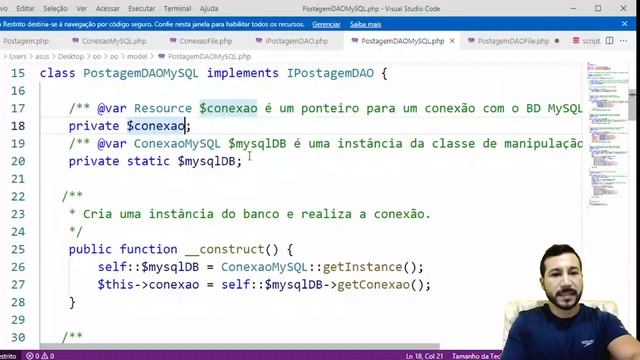The width and height of the screenshot is (640, 360).
Task: Click errors and warnings status indicator
Action: [40, 356]
